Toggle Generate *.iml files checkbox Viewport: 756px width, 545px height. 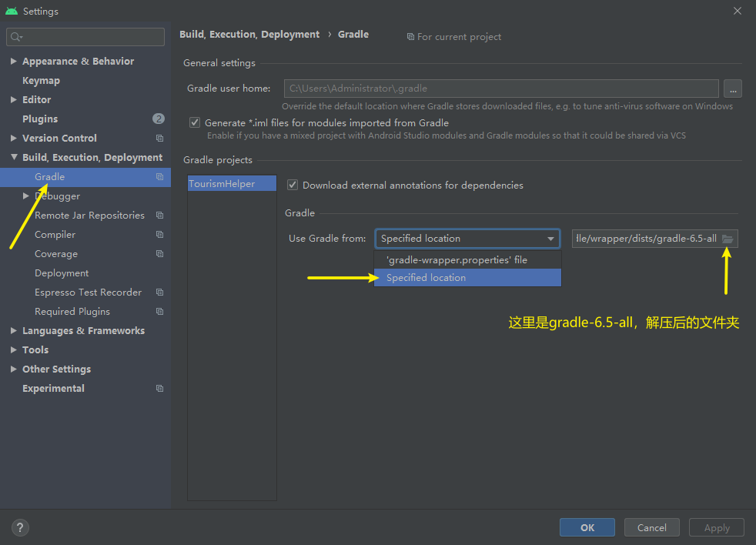click(195, 122)
